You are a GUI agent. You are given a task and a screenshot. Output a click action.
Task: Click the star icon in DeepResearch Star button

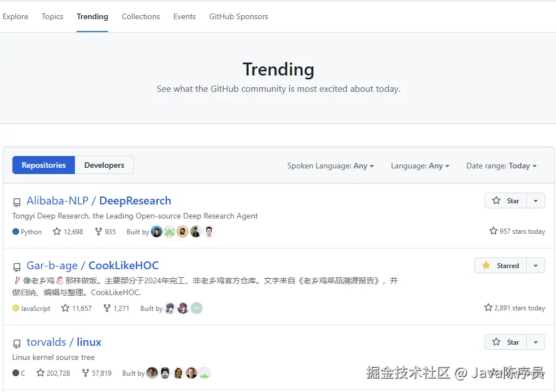496,201
